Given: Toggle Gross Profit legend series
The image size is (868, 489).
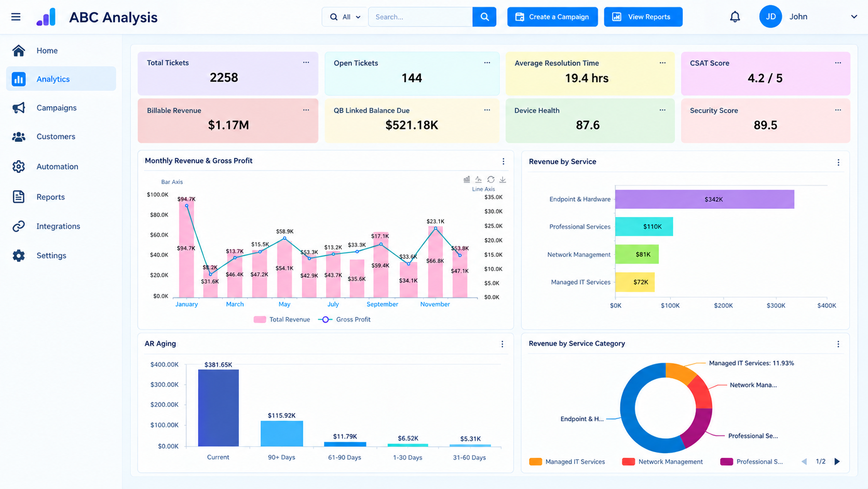Looking at the screenshot, I should pos(345,320).
